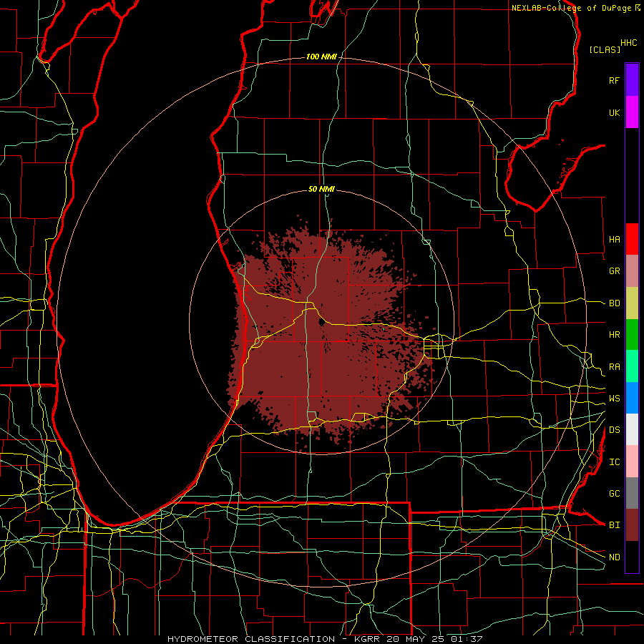Click the 'BD' legend label

click(x=614, y=303)
